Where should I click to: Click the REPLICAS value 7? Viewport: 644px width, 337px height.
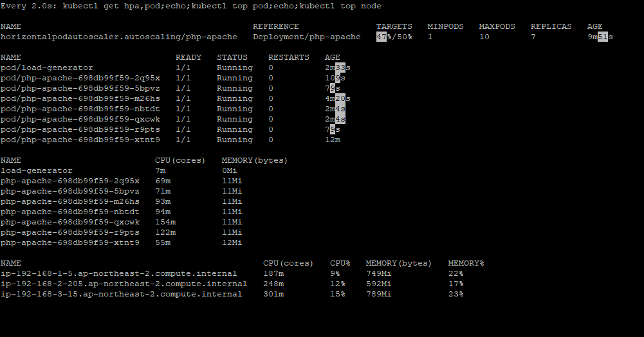[x=533, y=37]
